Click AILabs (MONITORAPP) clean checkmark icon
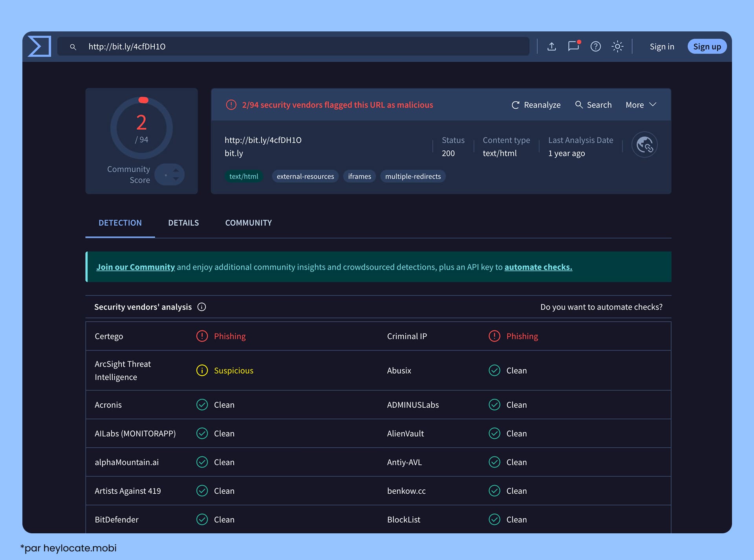The height and width of the screenshot is (560, 754). tap(202, 433)
